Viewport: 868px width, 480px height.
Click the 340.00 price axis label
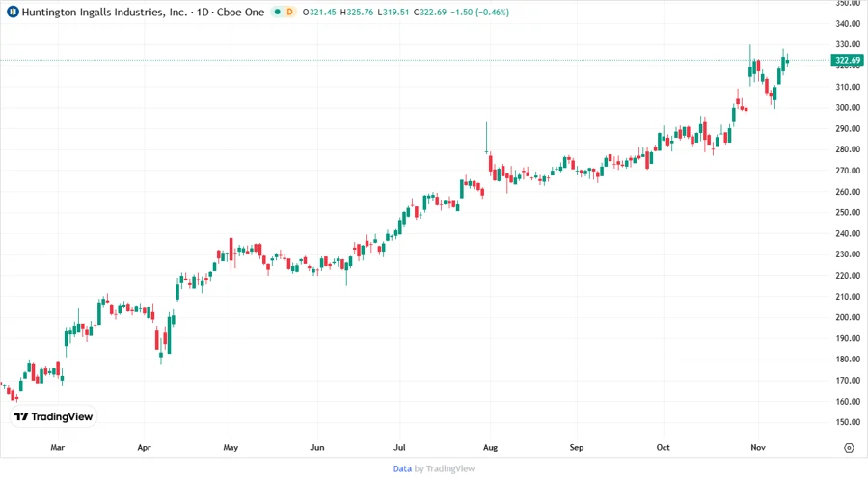pyautogui.click(x=848, y=24)
